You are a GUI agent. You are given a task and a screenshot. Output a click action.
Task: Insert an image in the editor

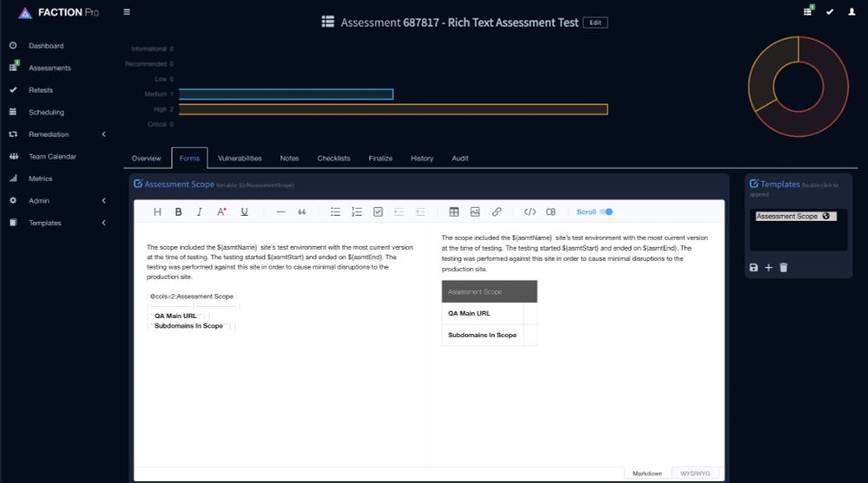[475, 212]
